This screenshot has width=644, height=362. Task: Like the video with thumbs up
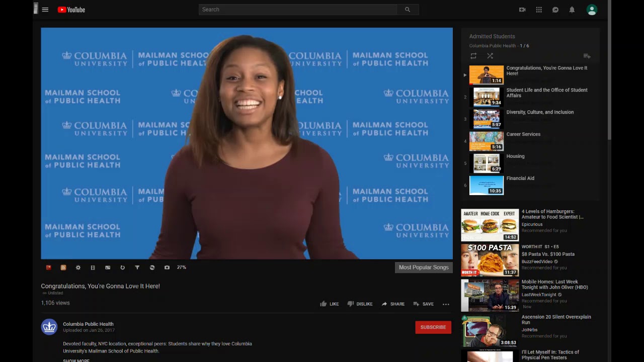point(329,304)
